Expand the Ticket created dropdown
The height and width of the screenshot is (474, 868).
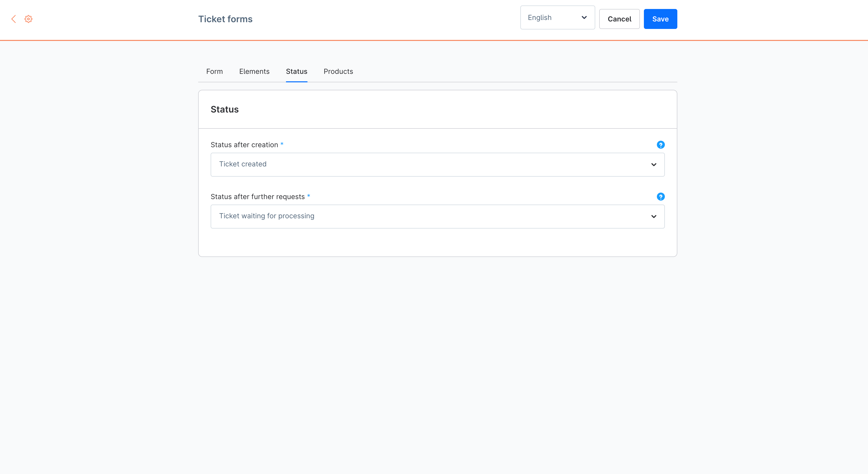click(437, 164)
